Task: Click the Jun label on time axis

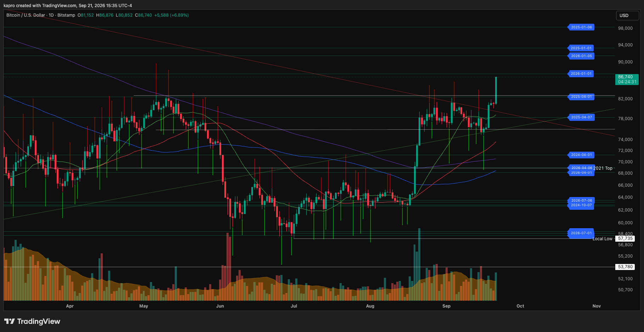Action: pos(220,306)
